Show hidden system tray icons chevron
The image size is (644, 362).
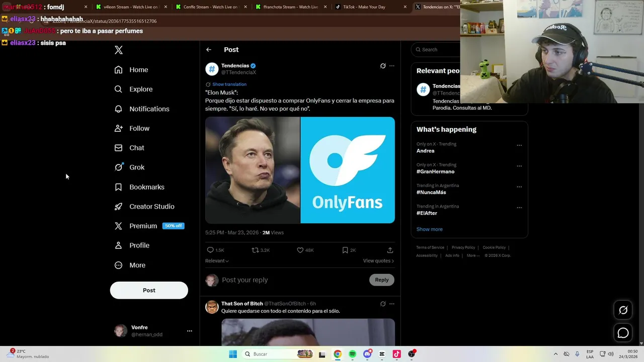tap(555, 354)
